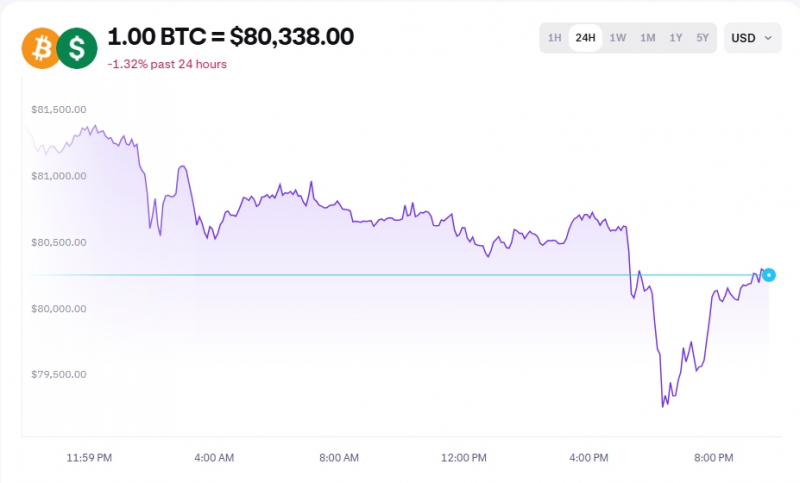800x483 pixels.
Task: Click the 8:00 PM time label
Action: (713, 457)
